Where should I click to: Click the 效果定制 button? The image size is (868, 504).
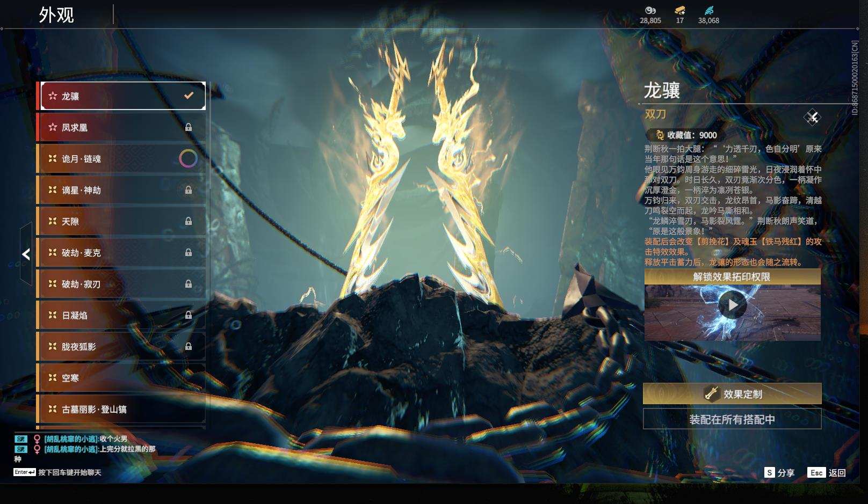(x=732, y=393)
